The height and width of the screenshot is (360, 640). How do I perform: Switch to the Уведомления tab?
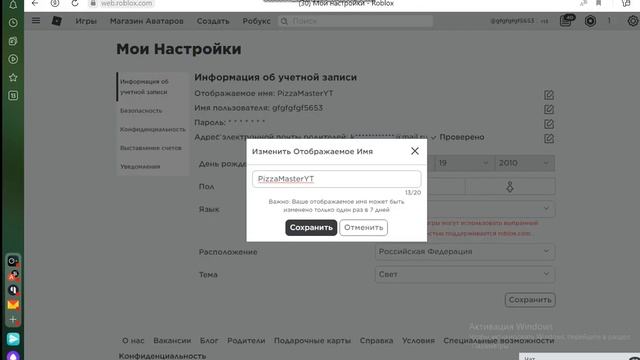pos(140,167)
